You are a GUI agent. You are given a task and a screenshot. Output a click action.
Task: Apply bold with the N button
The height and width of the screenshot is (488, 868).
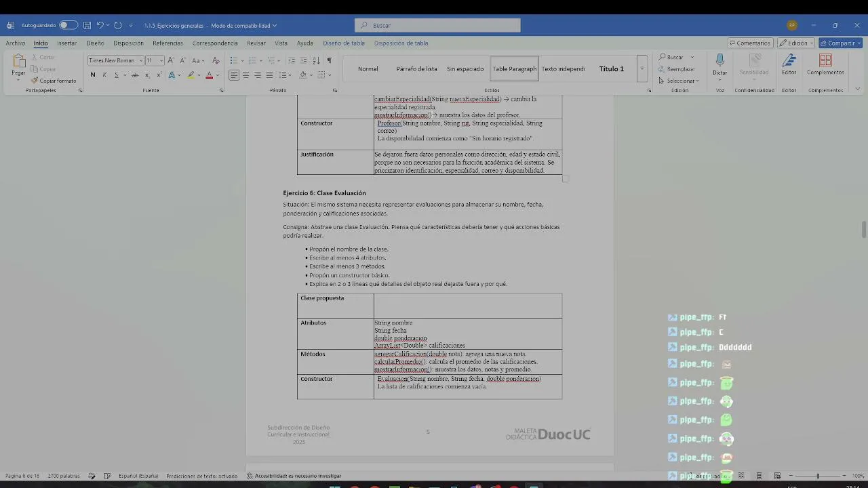(93, 75)
